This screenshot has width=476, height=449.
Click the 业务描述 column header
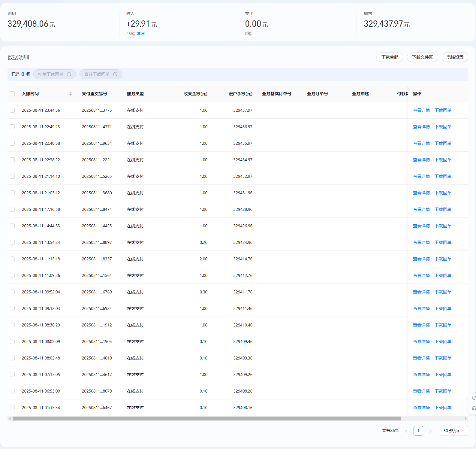(360, 94)
